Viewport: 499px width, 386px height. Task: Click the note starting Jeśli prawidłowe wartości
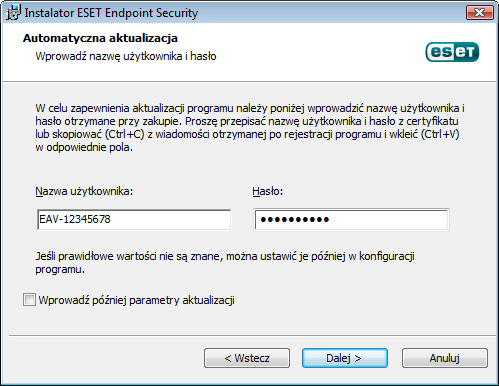pyautogui.click(x=225, y=263)
